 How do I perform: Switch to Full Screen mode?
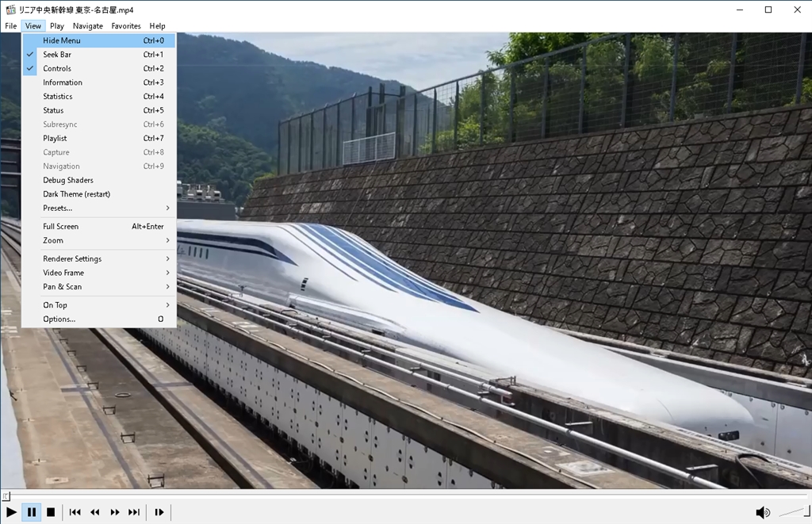(99, 226)
